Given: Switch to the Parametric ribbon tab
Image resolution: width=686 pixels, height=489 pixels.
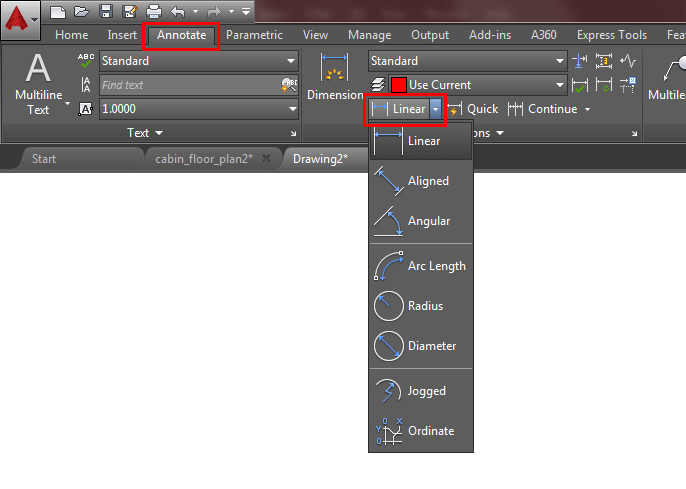Looking at the screenshot, I should point(254,35).
